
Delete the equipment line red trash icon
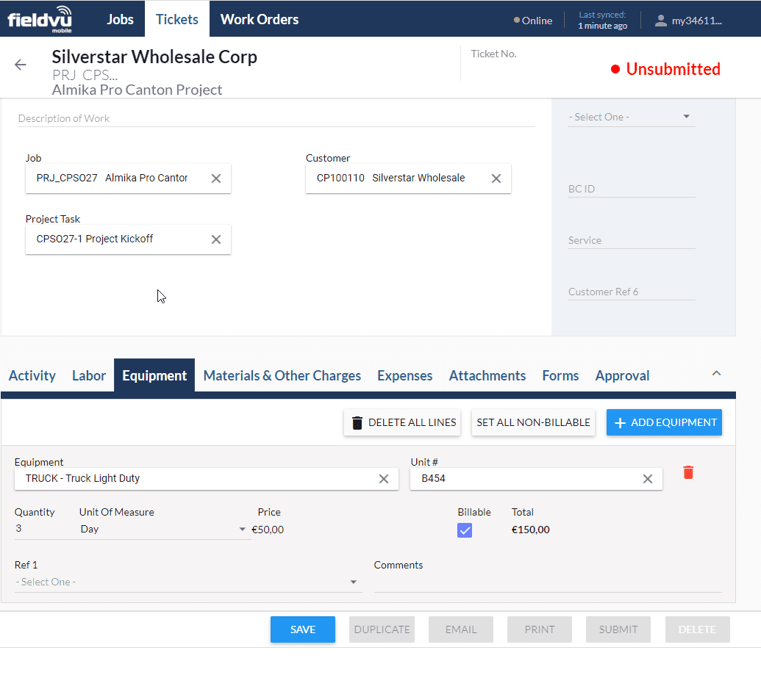(x=688, y=472)
